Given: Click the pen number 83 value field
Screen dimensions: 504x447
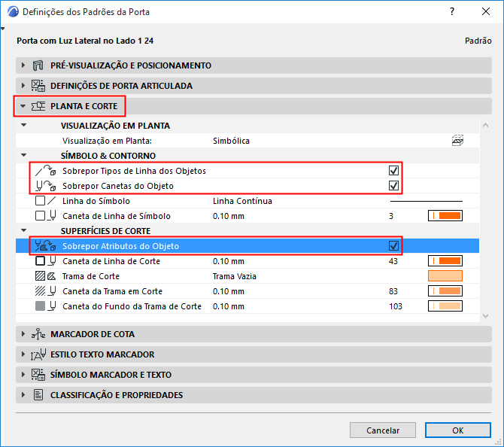Looking at the screenshot, I should coord(393,291).
